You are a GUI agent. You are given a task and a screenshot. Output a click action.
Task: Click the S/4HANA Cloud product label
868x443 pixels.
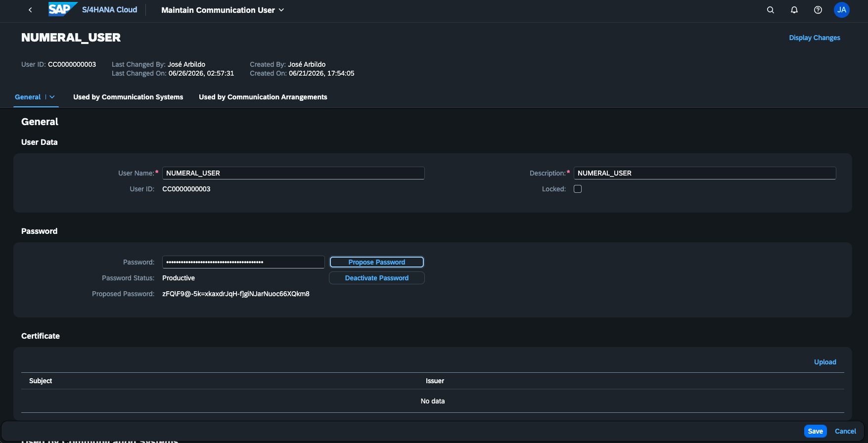(x=110, y=10)
